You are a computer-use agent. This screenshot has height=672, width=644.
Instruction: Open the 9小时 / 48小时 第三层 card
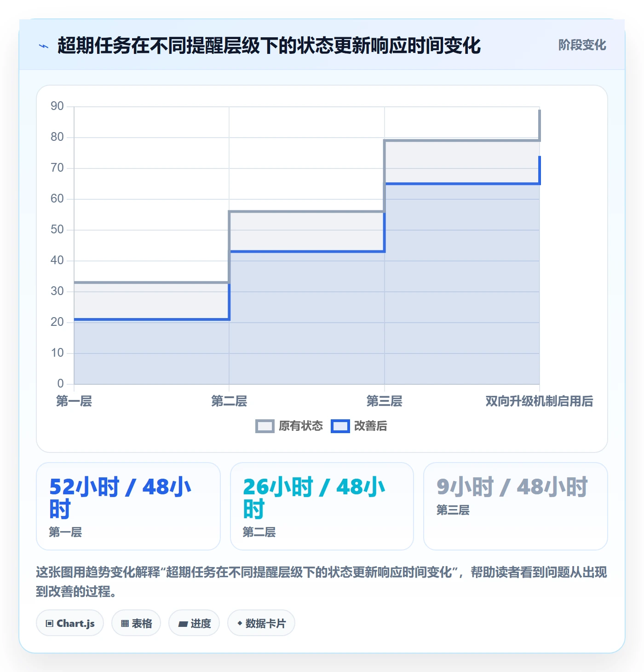point(516,506)
